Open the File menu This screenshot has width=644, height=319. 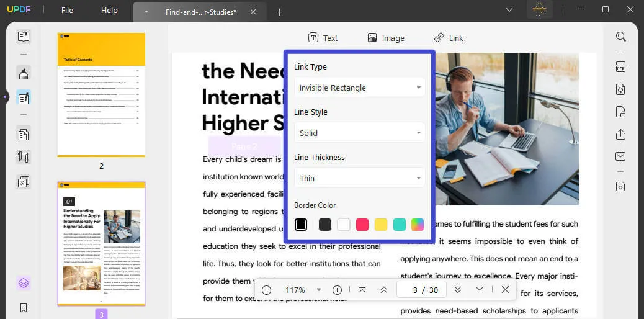67,11
